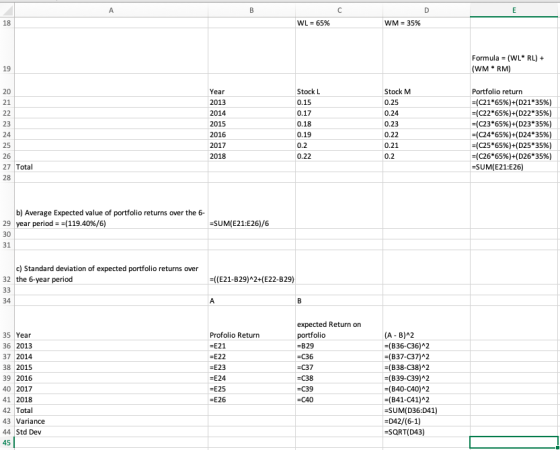Select the =SUM(D36:D41) cell
Viewport: 560px width, 450px height.
click(426, 410)
